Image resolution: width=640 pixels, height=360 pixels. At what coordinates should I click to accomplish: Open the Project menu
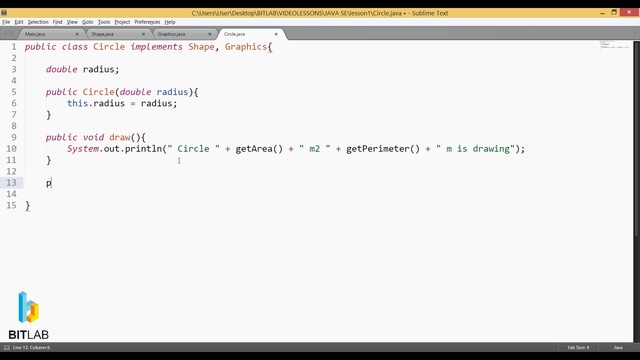point(122,22)
